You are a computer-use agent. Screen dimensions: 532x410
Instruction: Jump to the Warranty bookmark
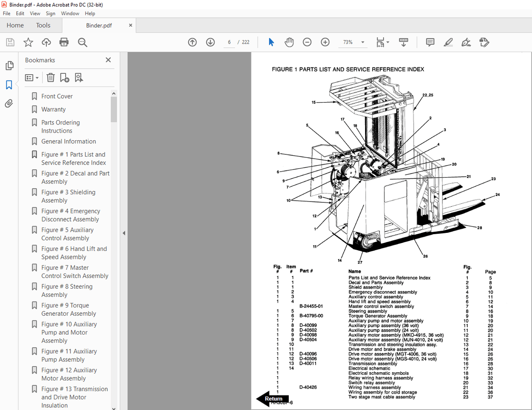pos(53,109)
